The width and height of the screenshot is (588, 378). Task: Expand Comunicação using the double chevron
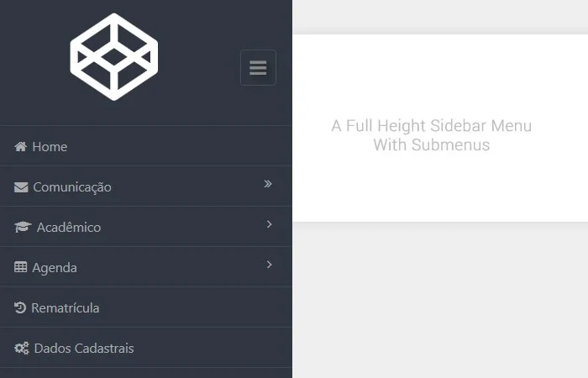click(x=268, y=184)
